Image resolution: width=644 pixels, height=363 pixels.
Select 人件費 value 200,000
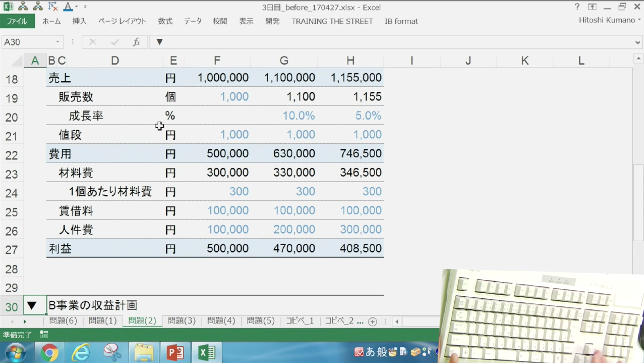point(284,229)
